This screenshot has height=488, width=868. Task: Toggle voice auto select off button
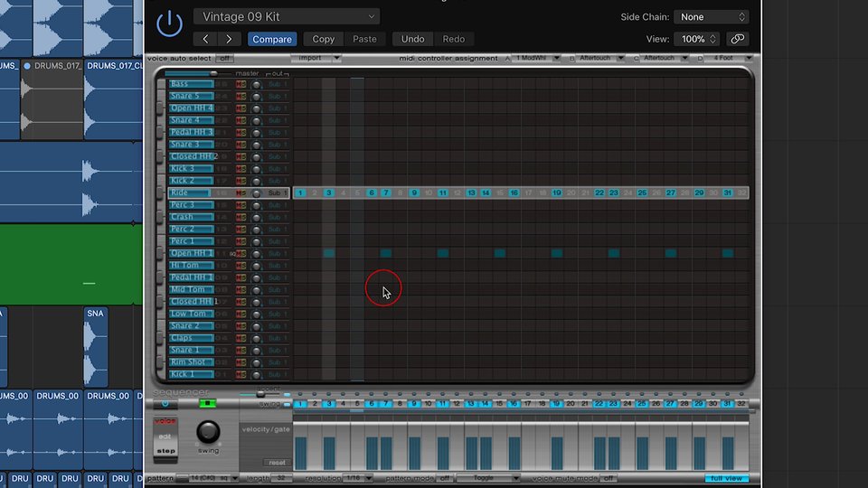tap(224, 58)
